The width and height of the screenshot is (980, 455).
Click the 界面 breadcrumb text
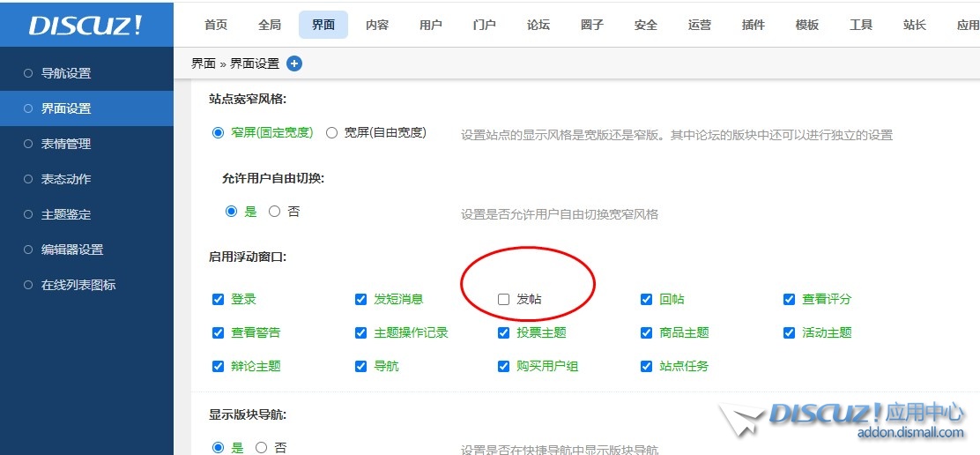click(203, 63)
